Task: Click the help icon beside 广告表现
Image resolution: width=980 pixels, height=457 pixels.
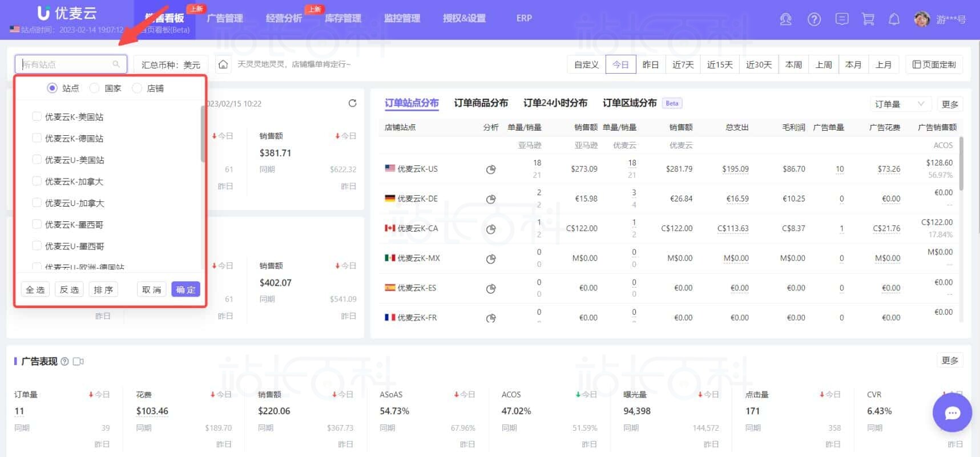Action: (x=64, y=361)
